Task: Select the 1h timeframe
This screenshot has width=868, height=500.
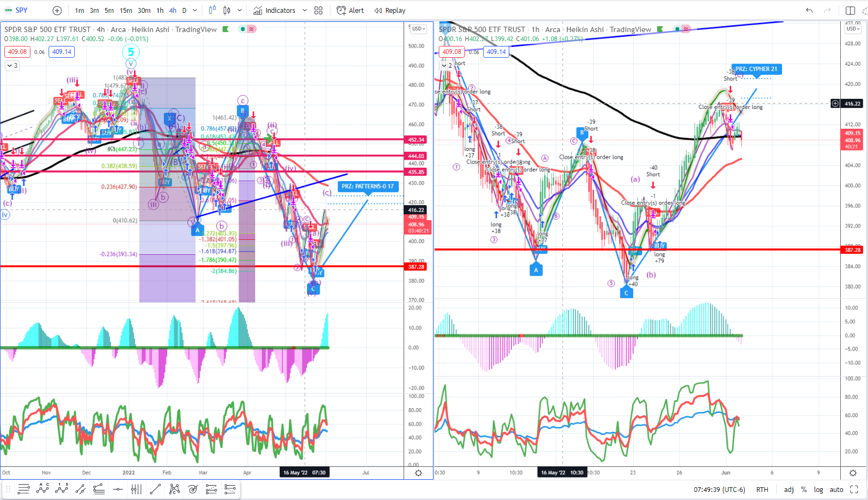Action: click(160, 10)
